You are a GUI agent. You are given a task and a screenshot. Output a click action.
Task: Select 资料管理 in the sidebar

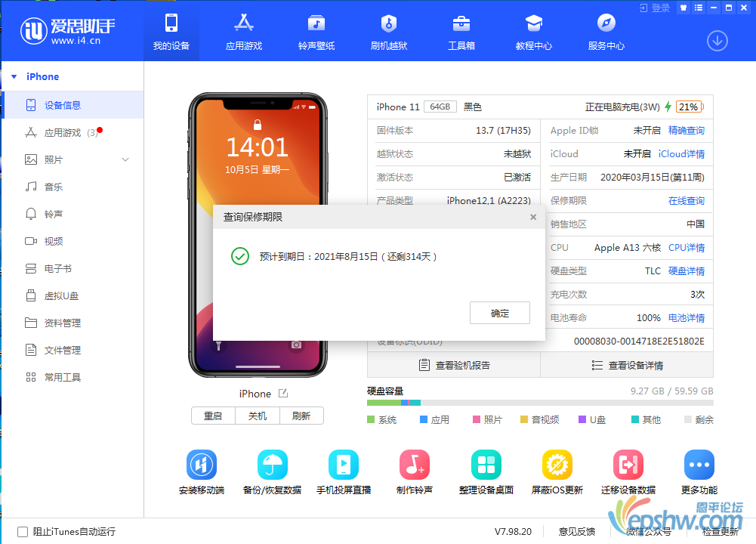point(74,323)
